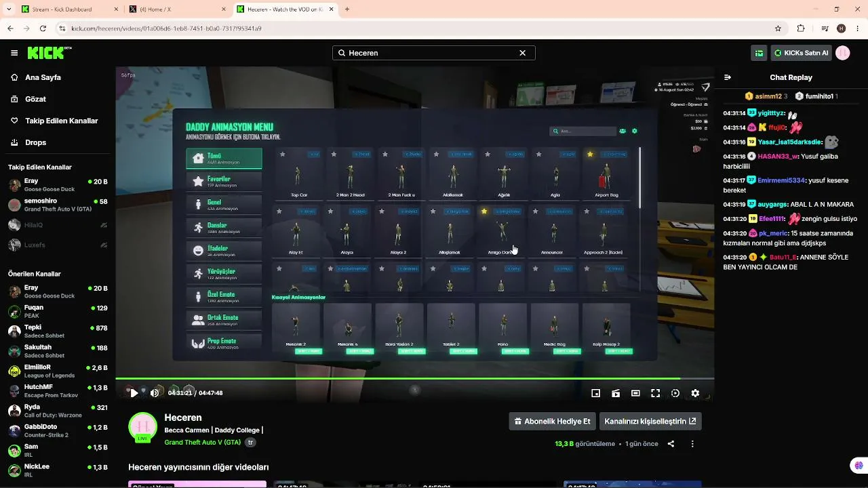
Task: Select the Ortak Emote category
Action: pos(224,319)
